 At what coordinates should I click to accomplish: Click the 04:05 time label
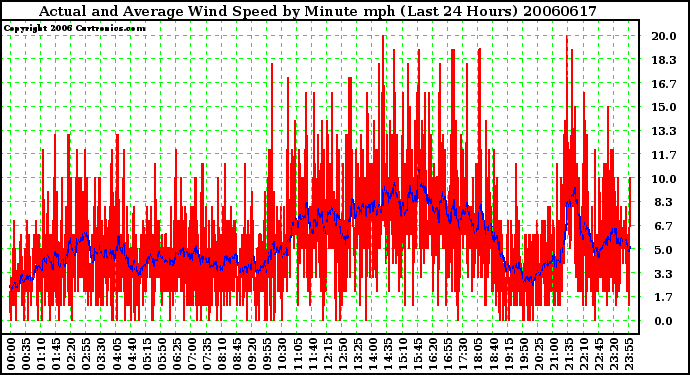tap(116, 354)
